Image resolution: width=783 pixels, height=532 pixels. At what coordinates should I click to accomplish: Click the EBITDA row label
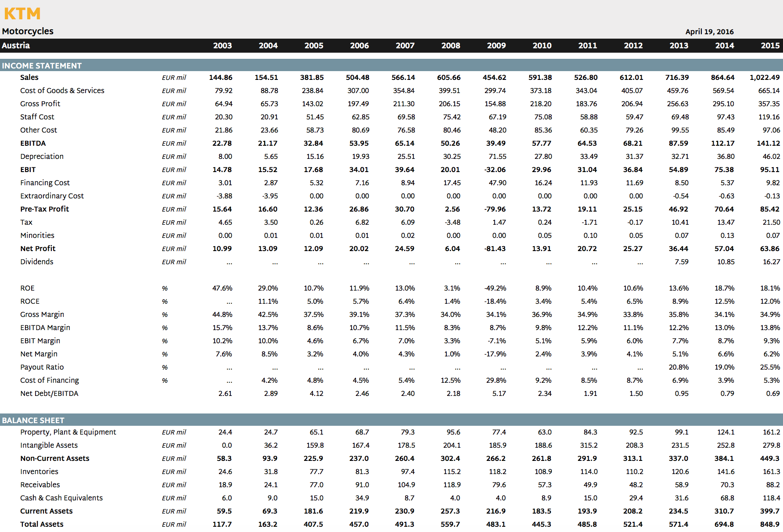pos(33,143)
